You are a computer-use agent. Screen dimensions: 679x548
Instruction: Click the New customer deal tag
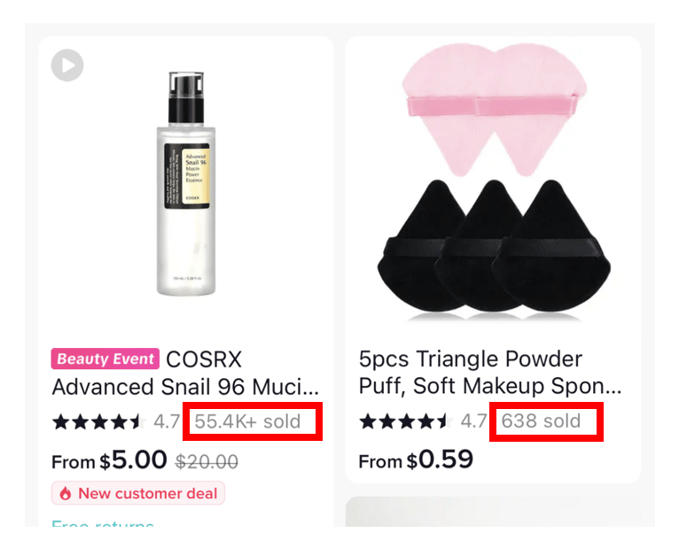tap(138, 493)
